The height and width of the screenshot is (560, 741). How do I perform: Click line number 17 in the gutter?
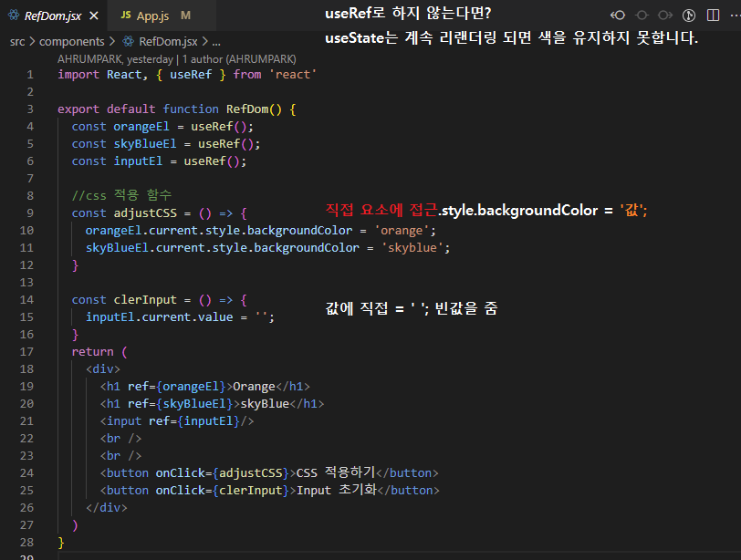pyautogui.click(x=26, y=352)
